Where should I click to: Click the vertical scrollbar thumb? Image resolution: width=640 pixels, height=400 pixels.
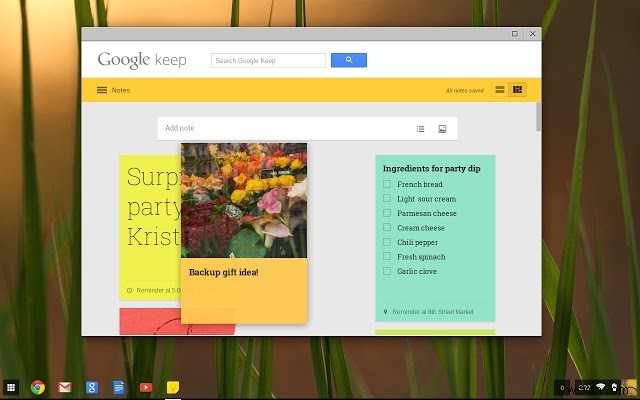coord(538,117)
